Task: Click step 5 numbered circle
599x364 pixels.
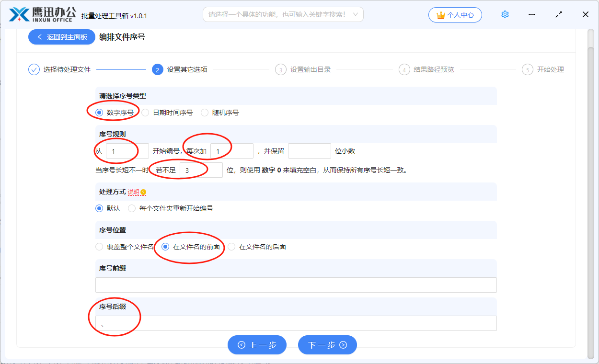Action: [527, 69]
